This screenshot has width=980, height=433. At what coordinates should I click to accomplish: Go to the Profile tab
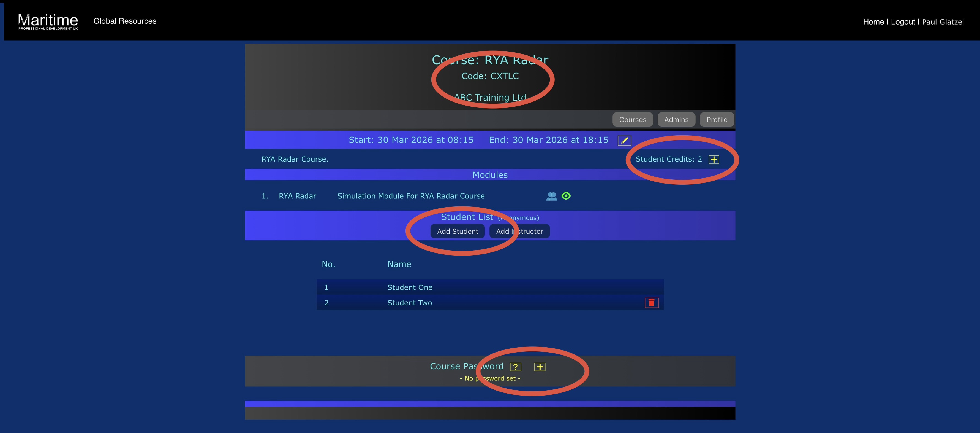717,120
